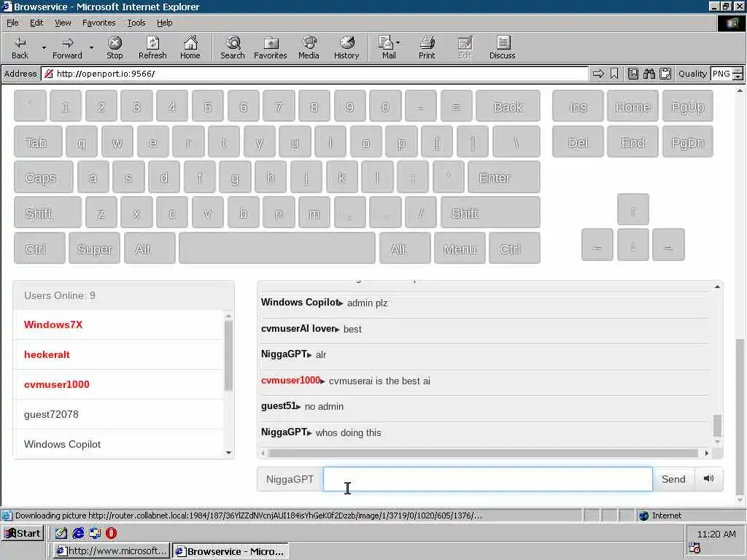
Task: Click the on-screen space bar key
Action: [x=277, y=248]
